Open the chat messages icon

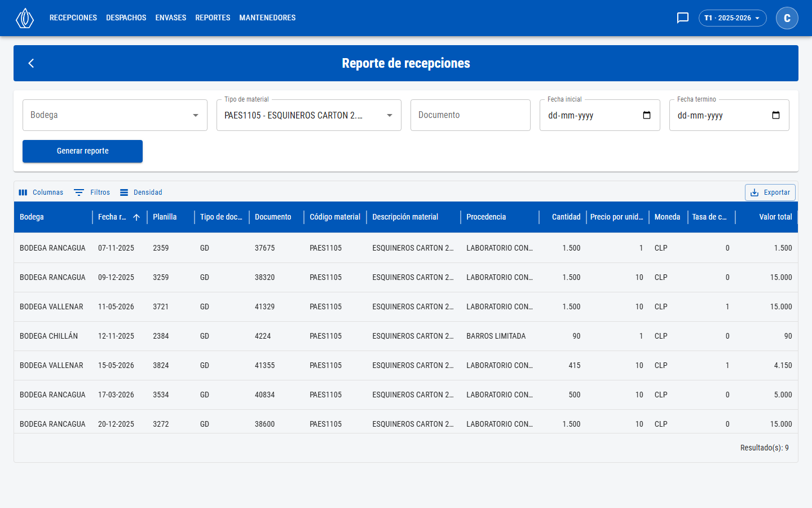point(683,18)
